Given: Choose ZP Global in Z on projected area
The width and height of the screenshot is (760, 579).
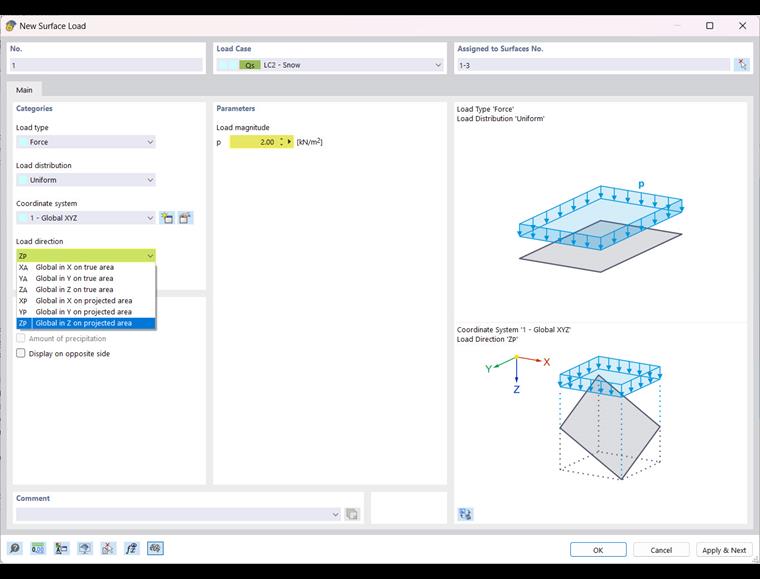Looking at the screenshot, I should pos(86,323).
